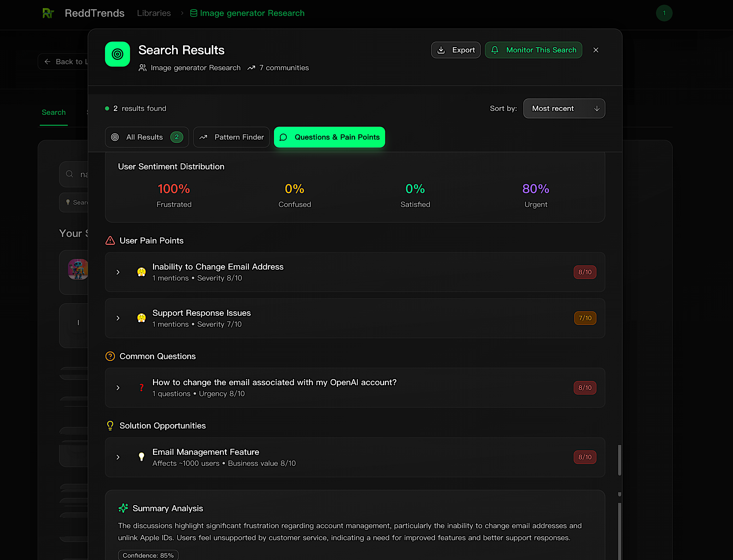This screenshot has width=733, height=560.
Task: Click the sparkle icon beside Summary Analysis
Action: (x=123, y=508)
